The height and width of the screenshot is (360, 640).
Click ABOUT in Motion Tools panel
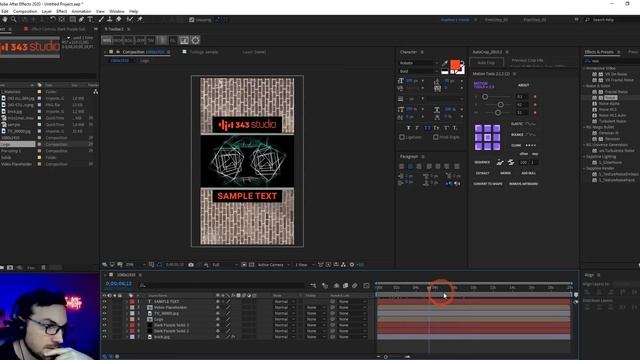pyautogui.click(x=524, y=85)
